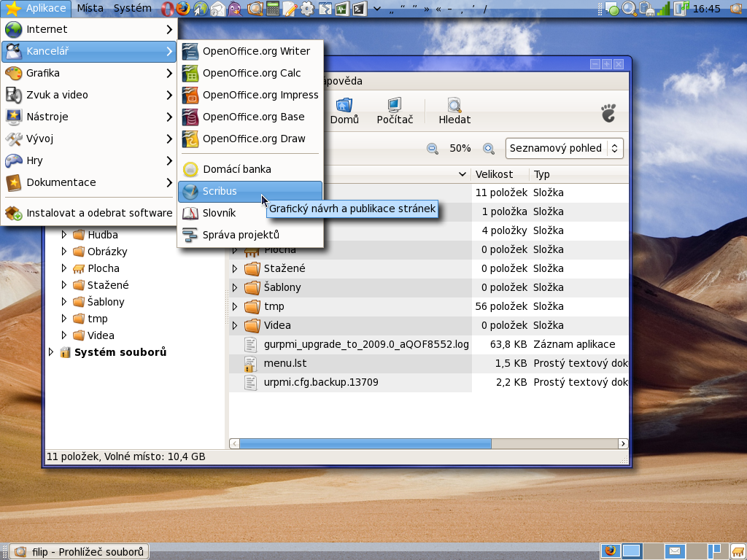Image resolution: width=747 pixels, height=560 pixels.
Task: Open the Hry submenu
Action: (x=89, y=161)
